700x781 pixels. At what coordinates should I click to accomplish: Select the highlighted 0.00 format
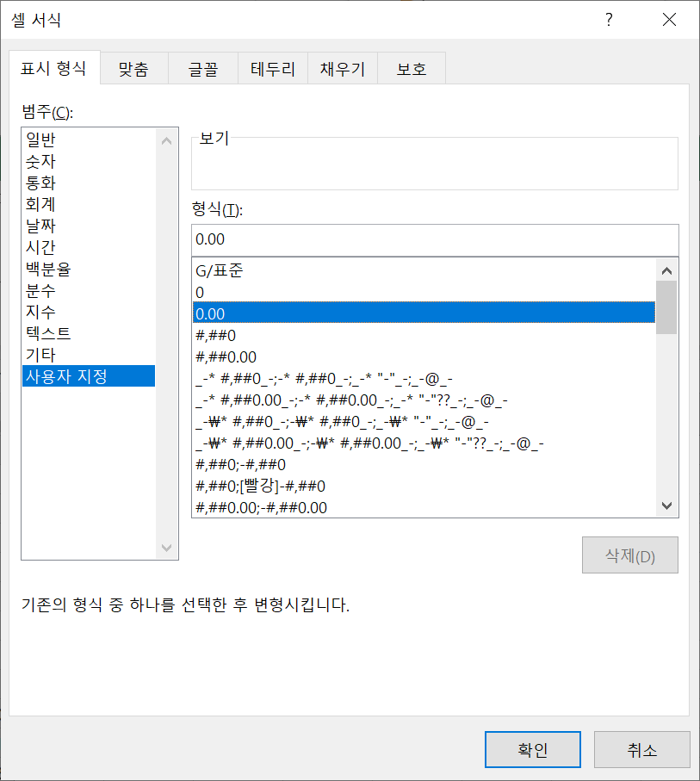(424, 313)
